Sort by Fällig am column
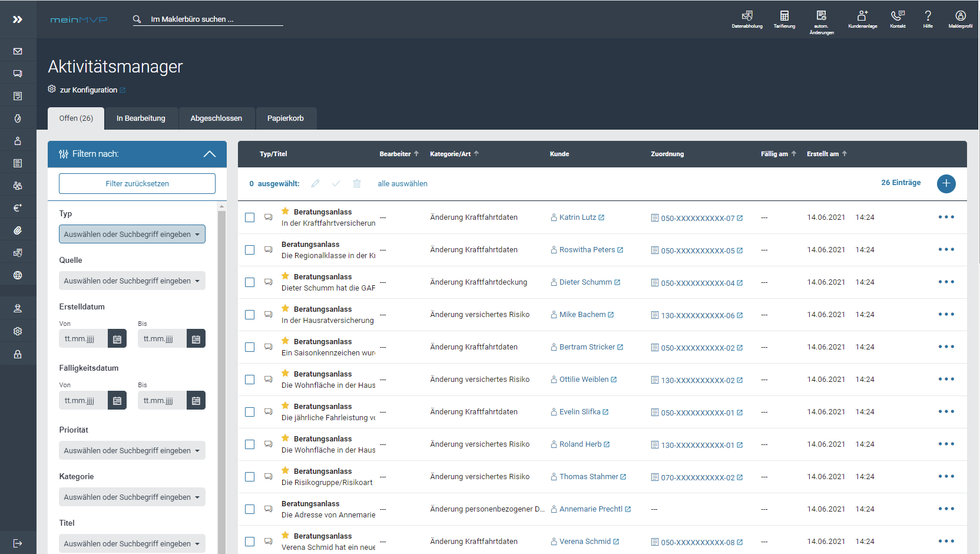 tap(778, 154)
